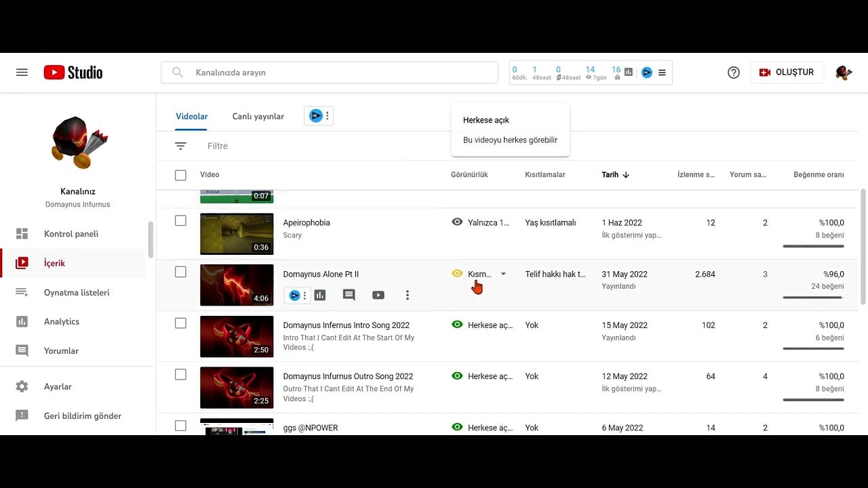
Task: Click the YouTube Studio logo
Action: pos(73,73)
